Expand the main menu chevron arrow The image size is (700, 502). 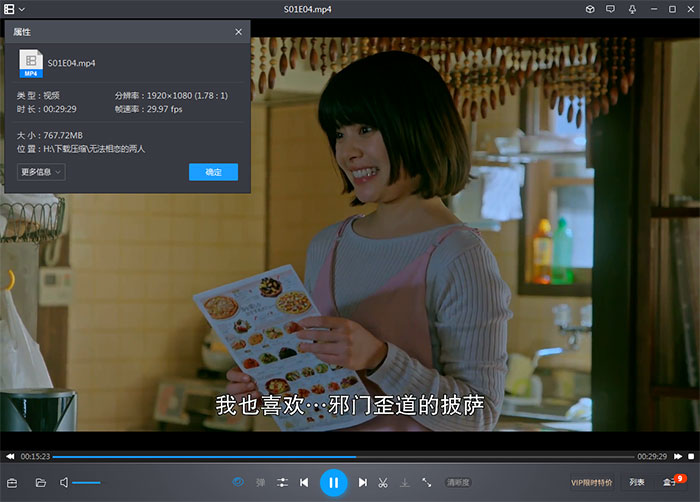(x=21, y=9)
